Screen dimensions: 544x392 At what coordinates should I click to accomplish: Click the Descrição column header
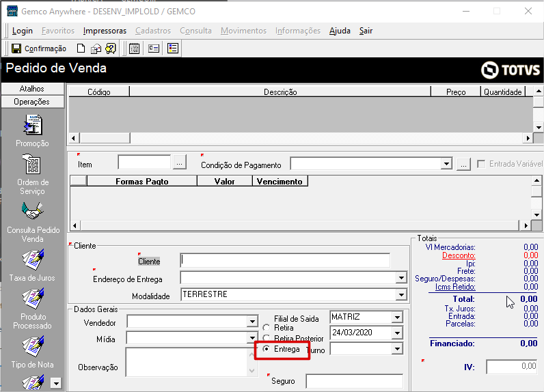pyautogui.click(x=280, y=92)
